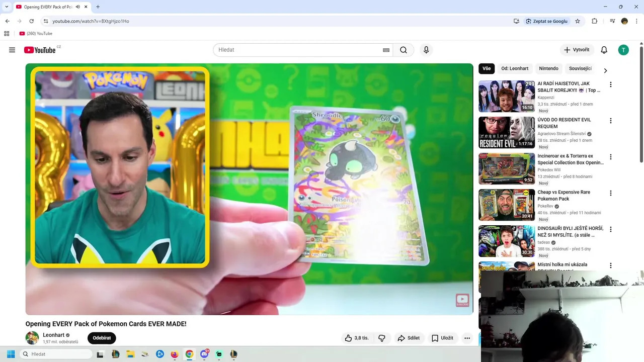Click the search magnifier button
Viewport: 644px width, 362px height.
coord(404,50)
